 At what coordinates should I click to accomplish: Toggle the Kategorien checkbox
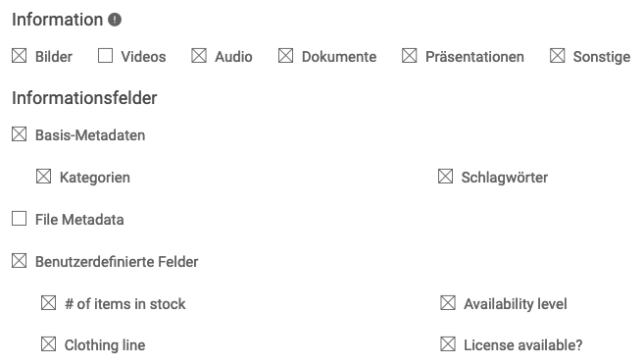(x=43, y=177)
